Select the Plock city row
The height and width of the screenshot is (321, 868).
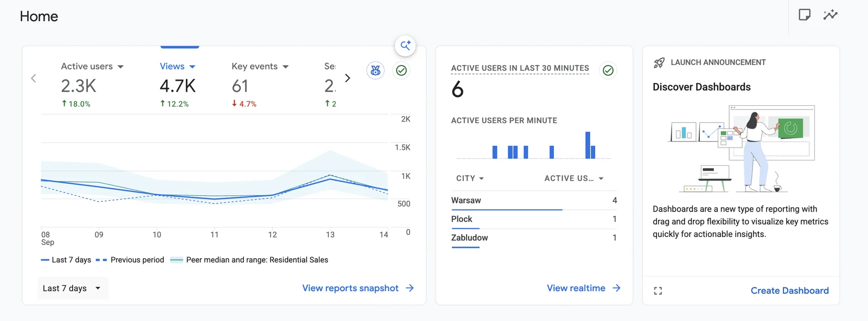click(534, 219)
